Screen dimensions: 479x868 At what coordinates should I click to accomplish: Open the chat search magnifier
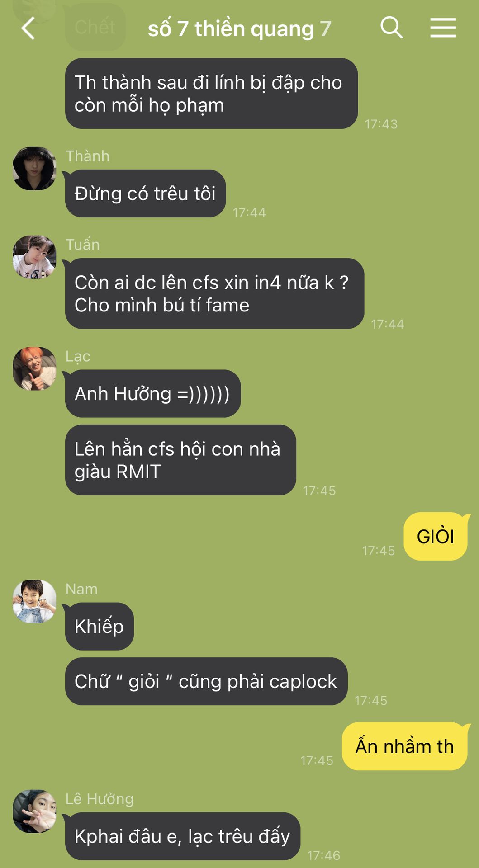click(391, 28)
